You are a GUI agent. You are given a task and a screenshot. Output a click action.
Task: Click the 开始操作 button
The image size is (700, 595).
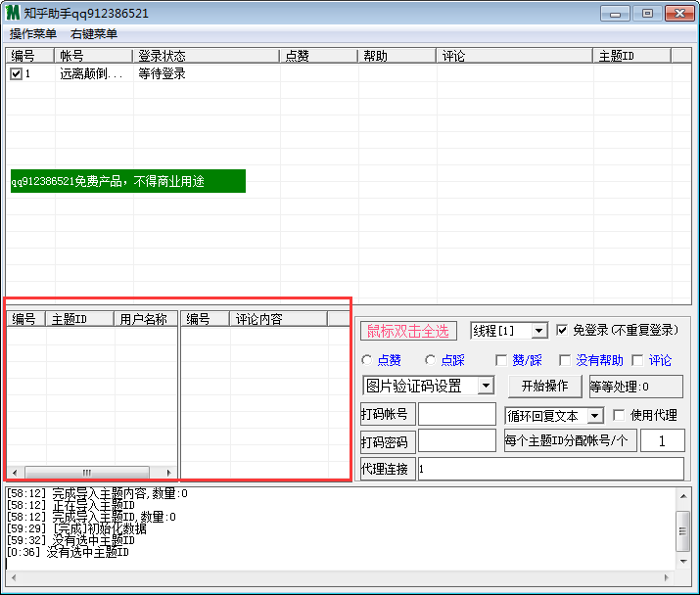[544, 387]
